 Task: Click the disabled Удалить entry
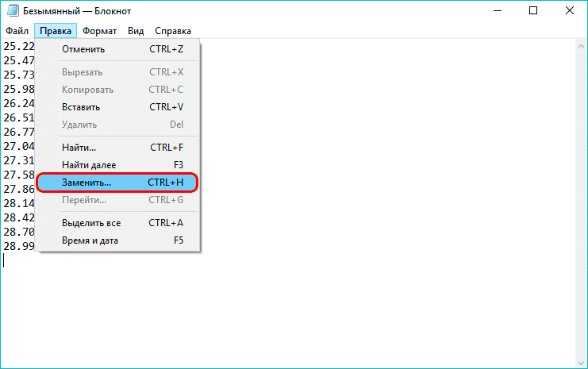79,125
